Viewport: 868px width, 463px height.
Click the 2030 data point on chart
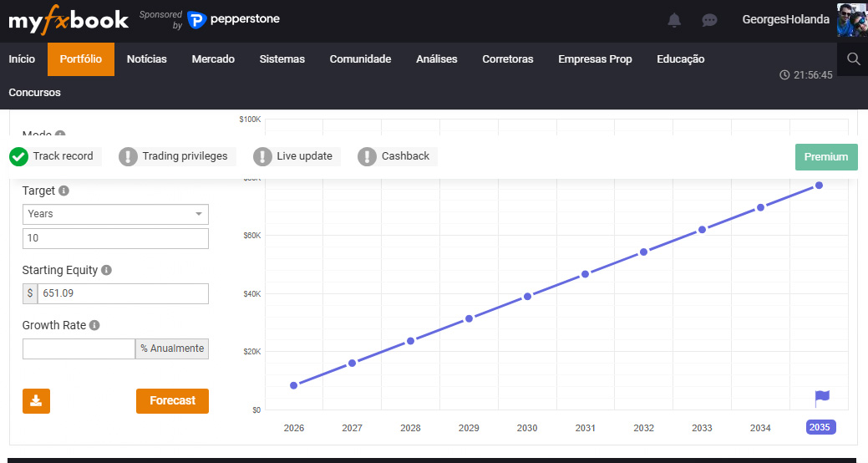527,296
